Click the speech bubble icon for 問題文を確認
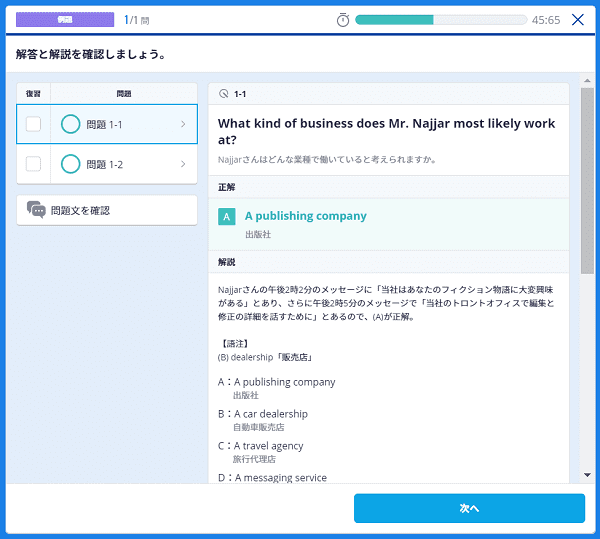 (36, 210)
